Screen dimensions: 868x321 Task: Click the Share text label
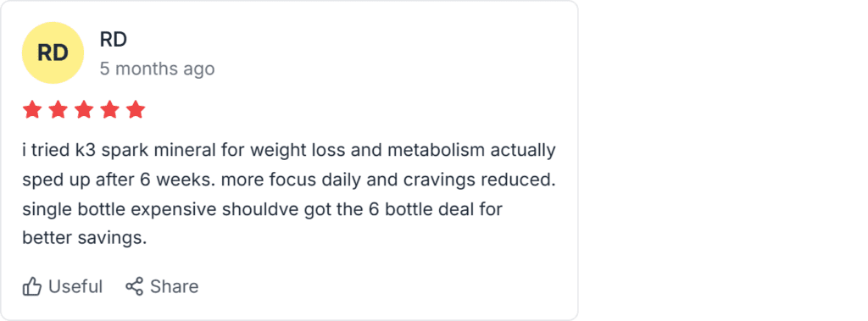pyautogui.click(x=175, y=286)
